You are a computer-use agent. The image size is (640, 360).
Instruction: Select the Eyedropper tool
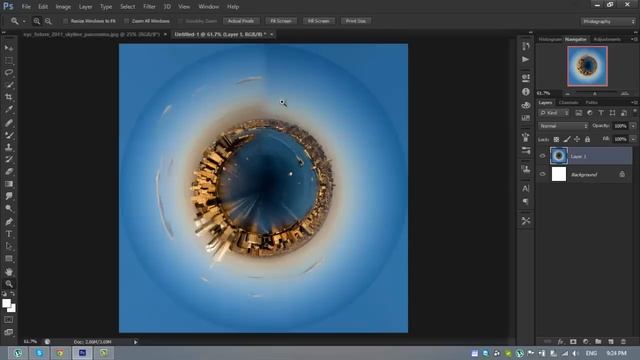click(x=9, y=109)
